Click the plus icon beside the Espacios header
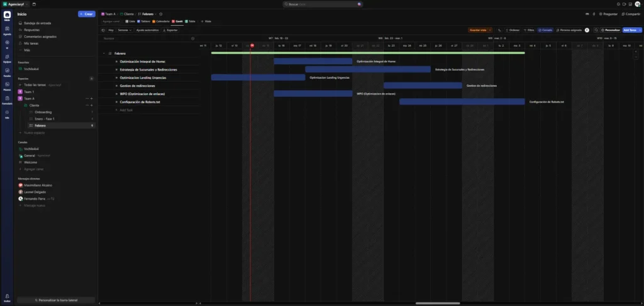The height and width of the screenshot is (306, 644). point(91,78)
